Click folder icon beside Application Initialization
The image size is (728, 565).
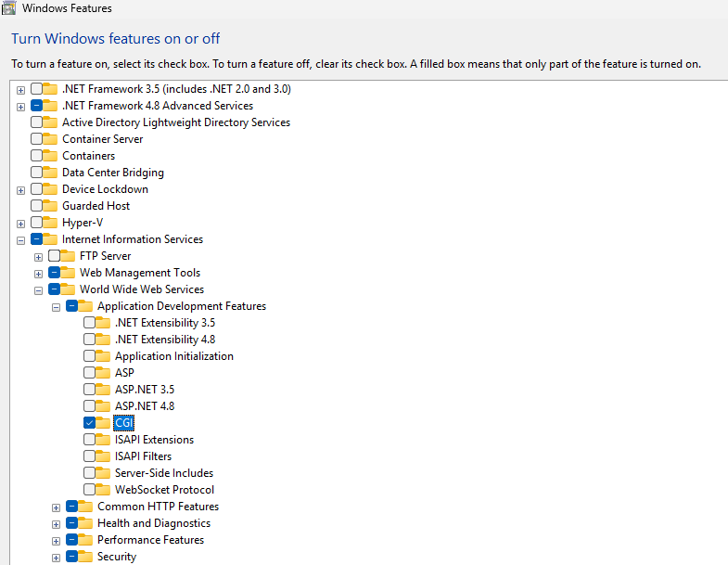click(103, 356)
